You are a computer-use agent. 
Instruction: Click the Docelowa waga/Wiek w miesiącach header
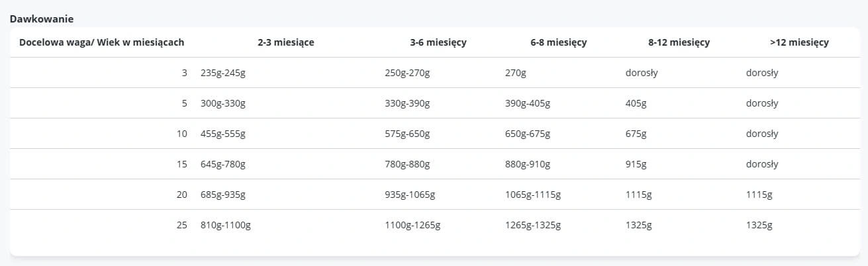click(x=102, y=42)
